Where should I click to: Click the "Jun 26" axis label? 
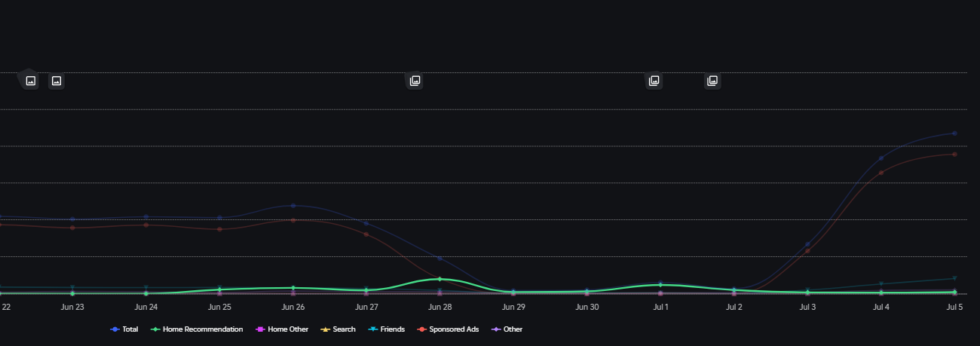[293, 308]
